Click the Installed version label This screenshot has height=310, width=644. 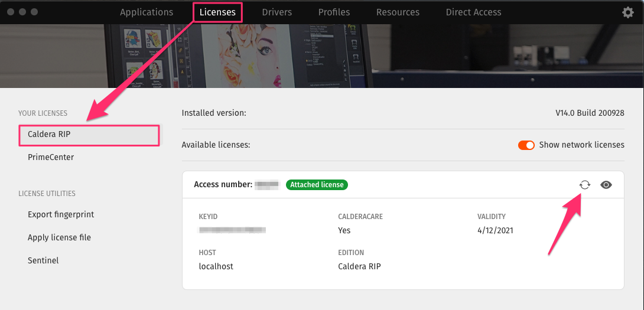pos(214,113)
